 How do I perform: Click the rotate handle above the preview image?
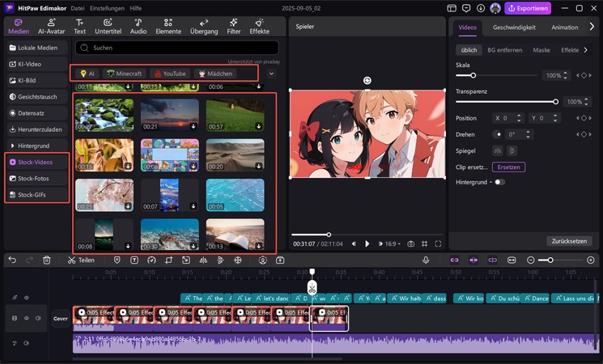click(x=367, y=80)
